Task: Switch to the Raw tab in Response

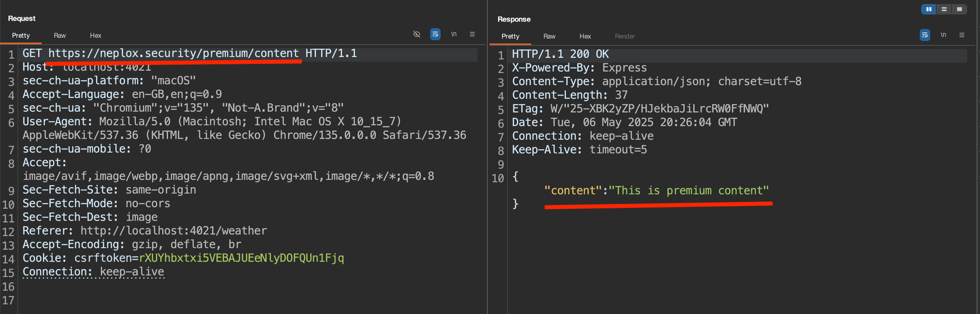Action: tap(549, 36)
